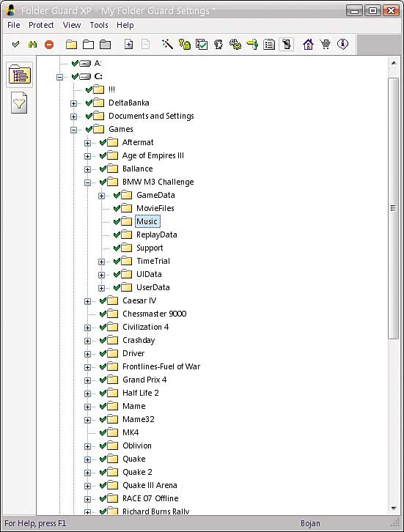Toggle the checkmark beside Half Life 2
Image resolution: width=404 pixels, height=532 pixels.
point(103,393)
